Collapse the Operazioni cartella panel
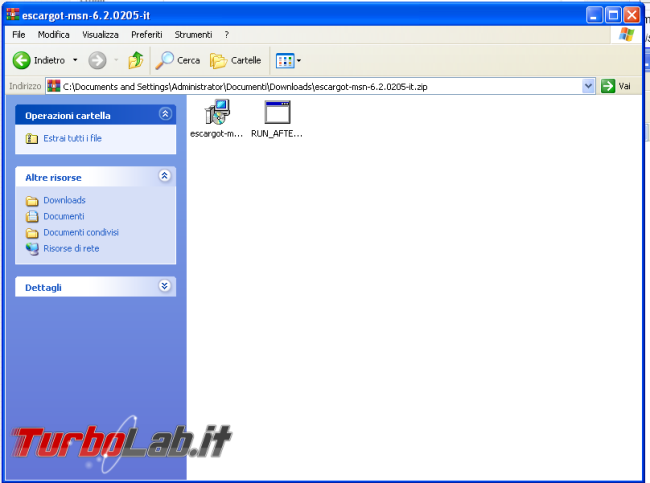Screen dimensions: 650x483 [165, 114]
